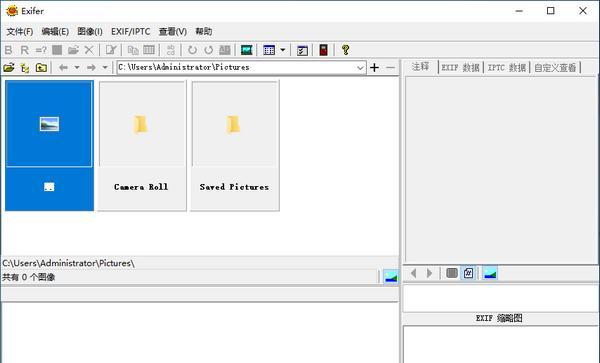This screenshot has width=600, height=363.
Task: Click the yellow question mark help icon
Action: point(345,50)
